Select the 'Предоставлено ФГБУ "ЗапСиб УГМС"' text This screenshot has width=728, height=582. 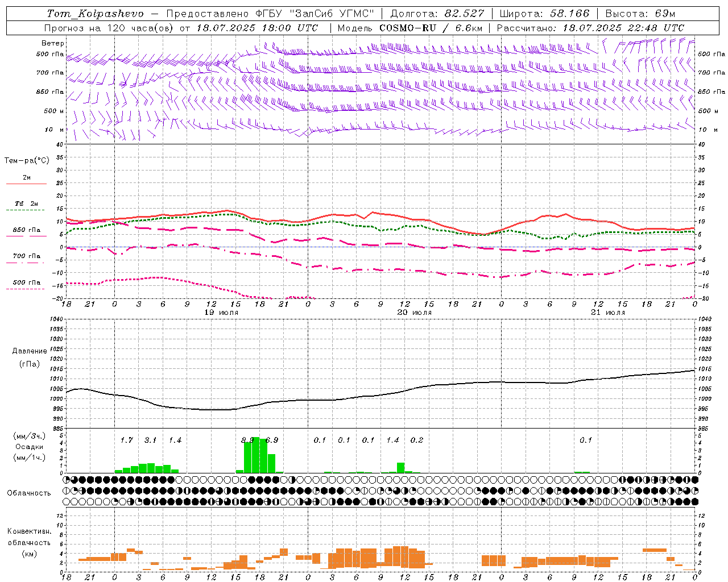(271, 14)
